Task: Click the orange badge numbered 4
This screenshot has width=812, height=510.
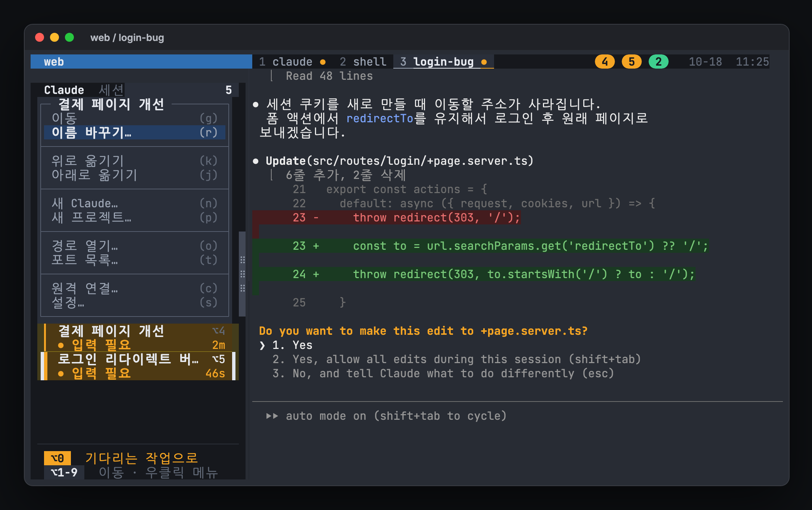Action: tap(605, 62)
